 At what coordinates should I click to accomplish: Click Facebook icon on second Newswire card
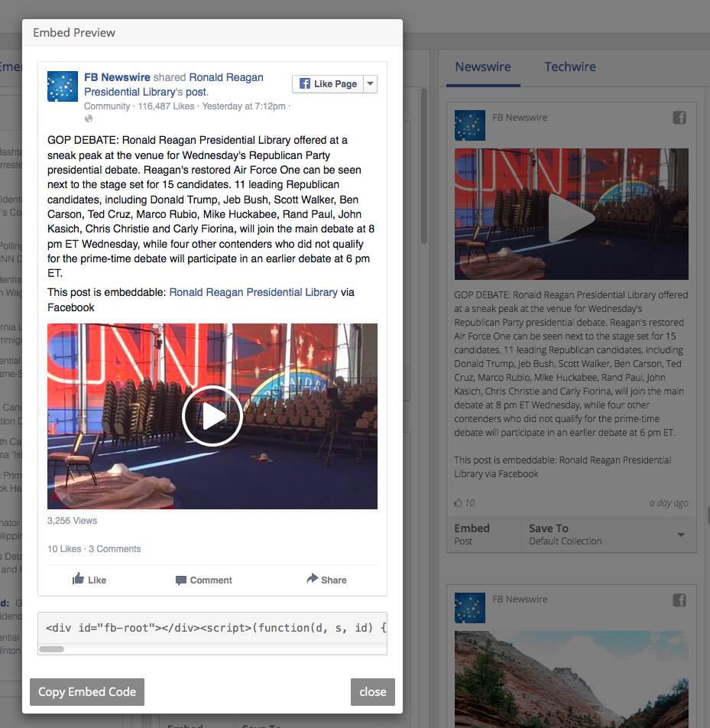tap(679, 600)
